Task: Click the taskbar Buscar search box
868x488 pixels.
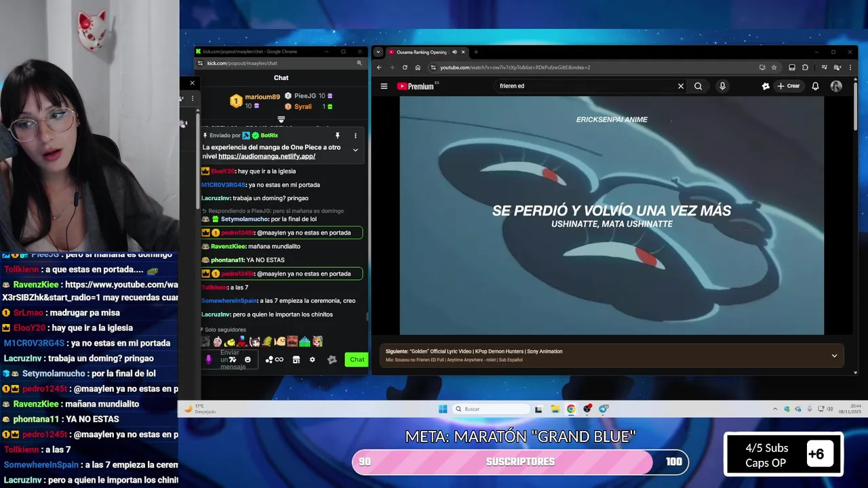Action: [492, 409]
